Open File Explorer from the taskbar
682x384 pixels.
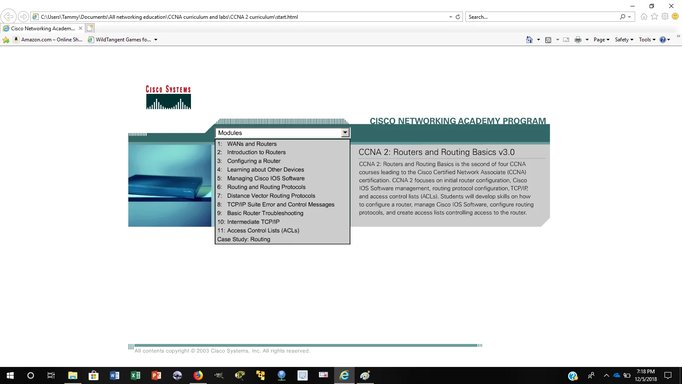(x=73, y=375)
